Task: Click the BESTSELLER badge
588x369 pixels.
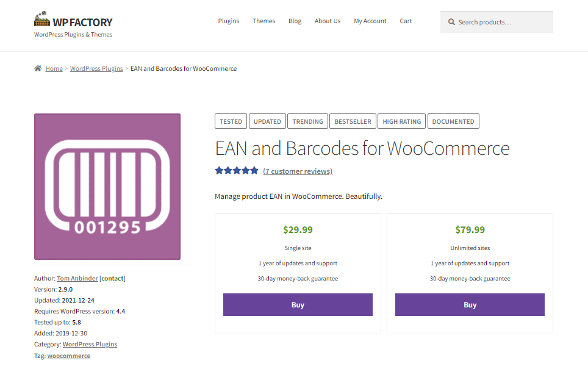Action: tap(353, 121)
